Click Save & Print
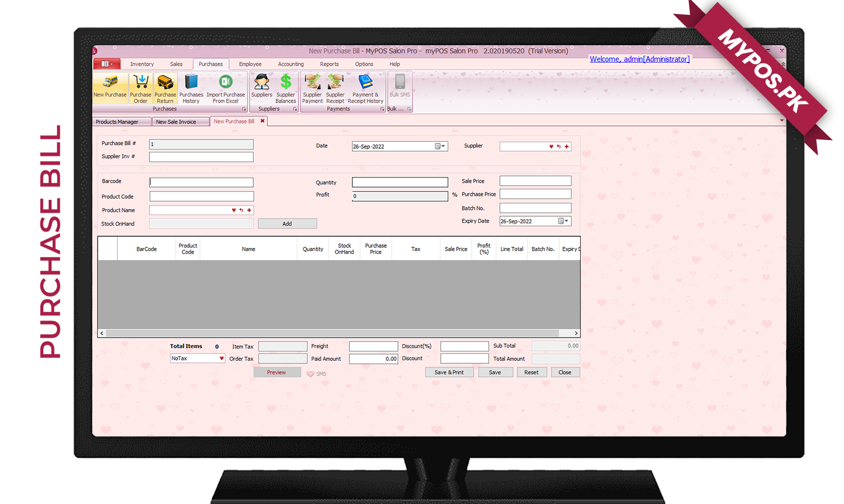Viewport: 844px width, 504px height. point(449,372)
